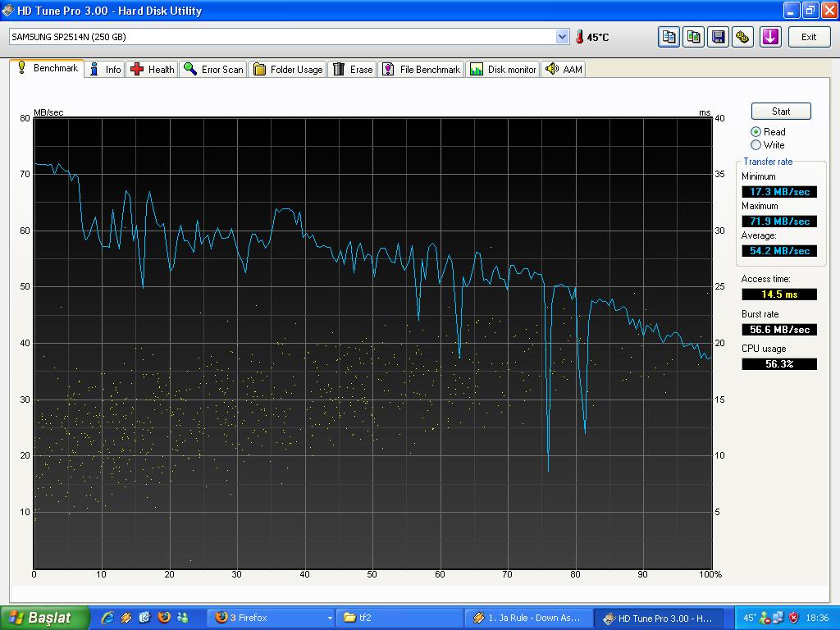
Task: Click the CPU usage 56.3% value
Action: click(x=779, y=364)
